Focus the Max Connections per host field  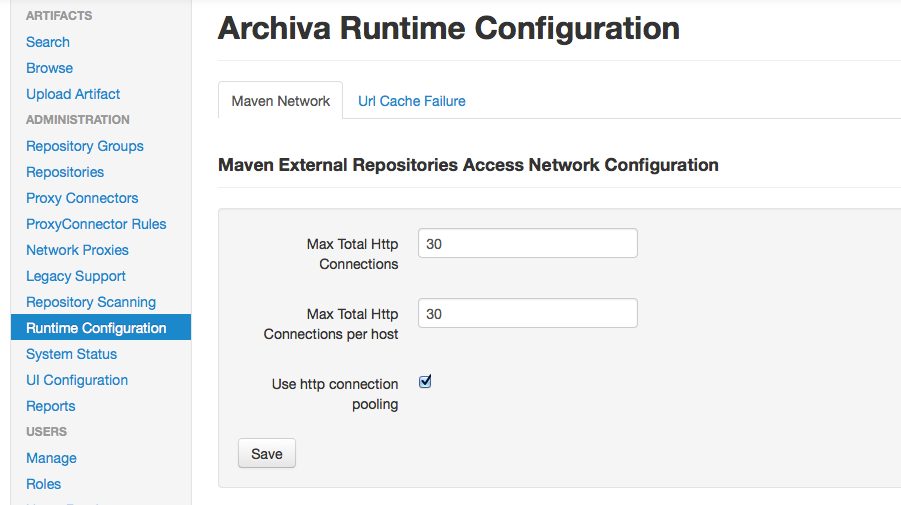527,314
